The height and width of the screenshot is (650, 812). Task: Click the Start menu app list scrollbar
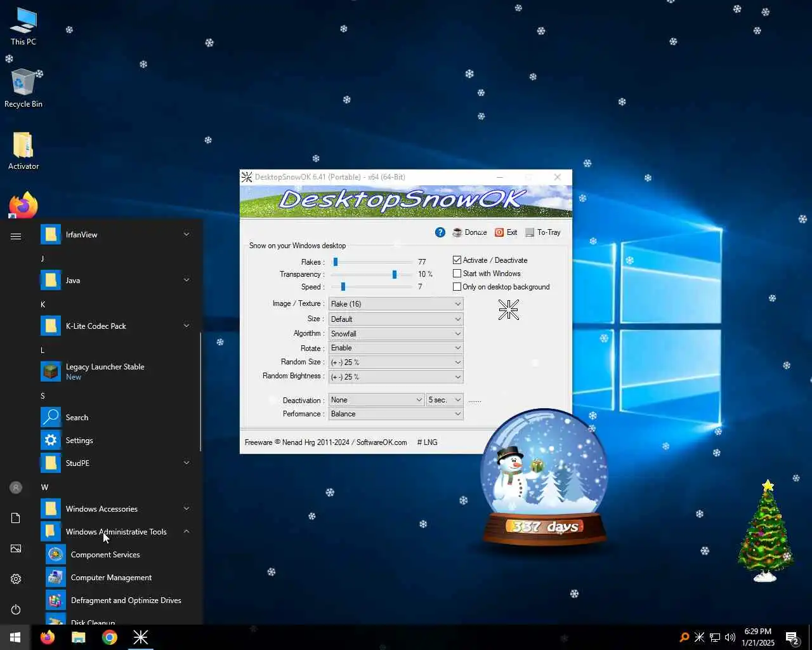coord(200,392)
